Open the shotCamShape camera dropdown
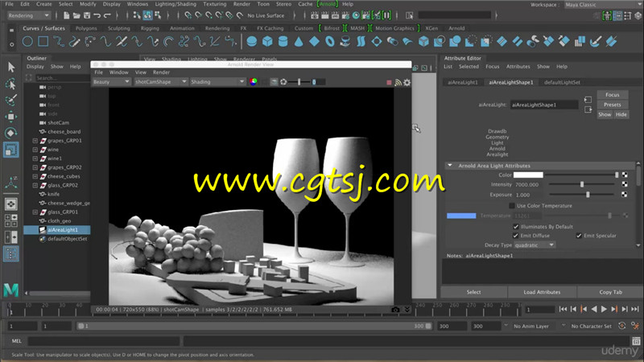The image size is (644, 362). click(x=160, y=82)
